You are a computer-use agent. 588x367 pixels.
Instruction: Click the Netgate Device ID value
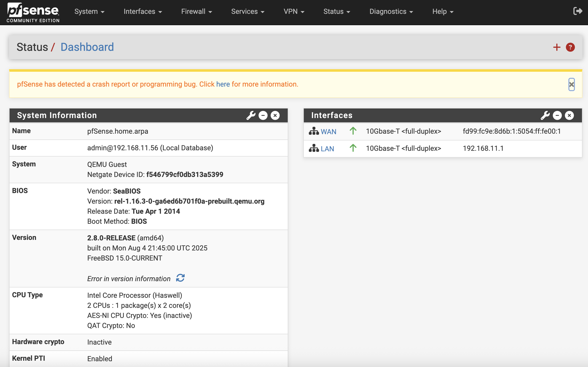point(185,174)
